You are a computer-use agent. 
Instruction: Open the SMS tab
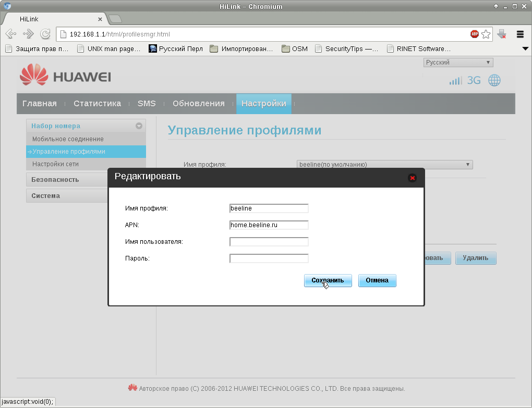pyautogui.click(x=147, y=103)
